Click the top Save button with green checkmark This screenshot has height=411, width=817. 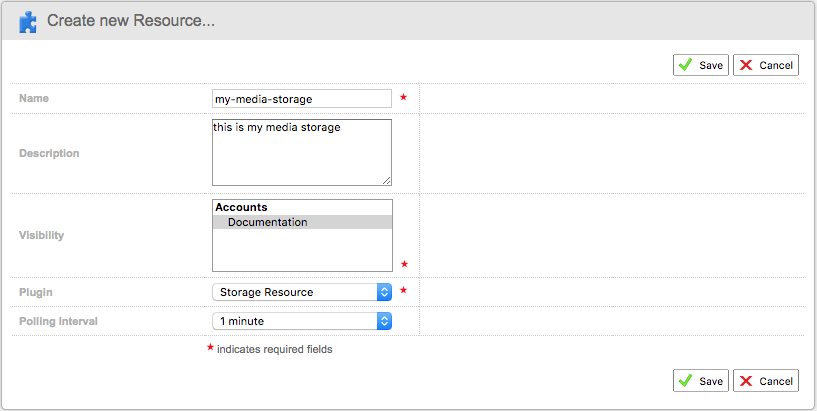pyautogui.click(x=700, y=65)
